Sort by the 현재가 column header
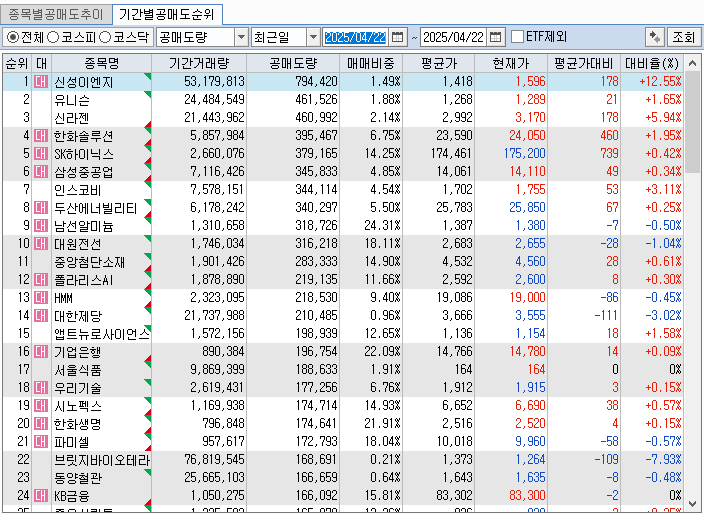Viewport: 704px width, 515px height. coord(511,63)
